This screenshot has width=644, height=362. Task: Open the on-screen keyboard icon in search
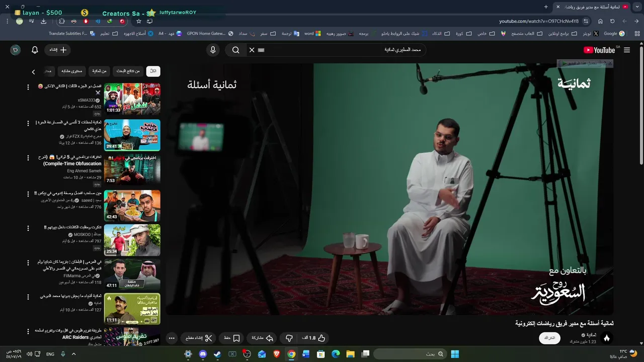tap(261, 50)
